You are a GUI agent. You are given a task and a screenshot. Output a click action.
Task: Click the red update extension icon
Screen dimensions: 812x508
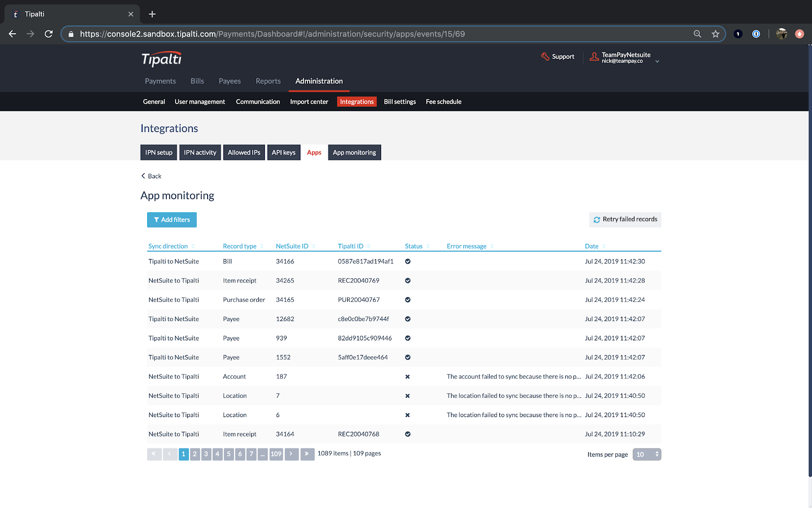(800, 34)
